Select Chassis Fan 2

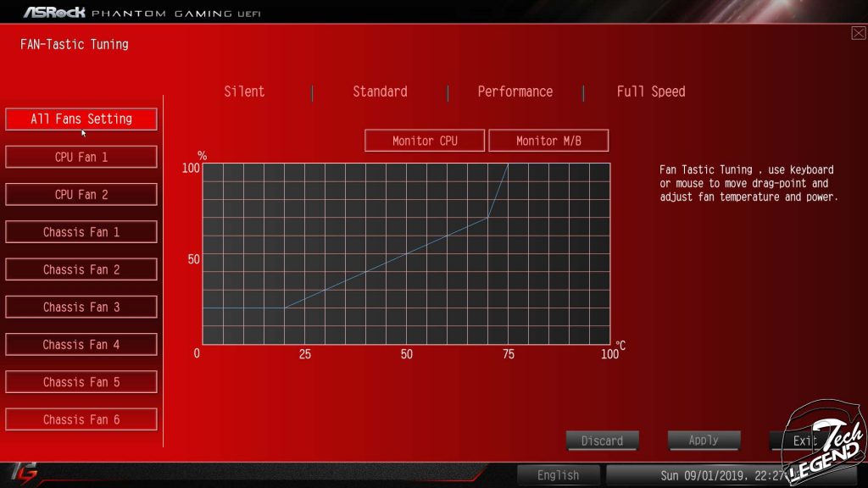coord(81,269)
